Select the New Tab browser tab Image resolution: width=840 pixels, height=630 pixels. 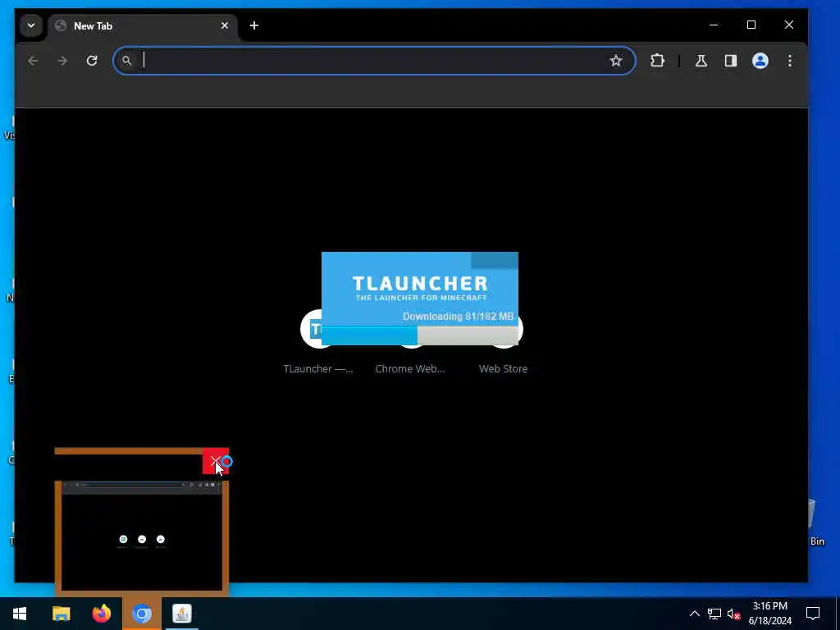[143, 25]
